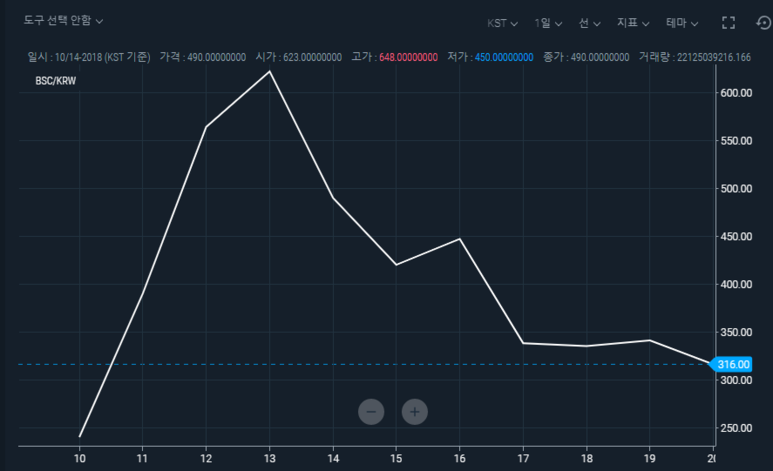Click date 13 on the time axis
Viewport: 773px width, 471px height.
[x=269, y=459]
